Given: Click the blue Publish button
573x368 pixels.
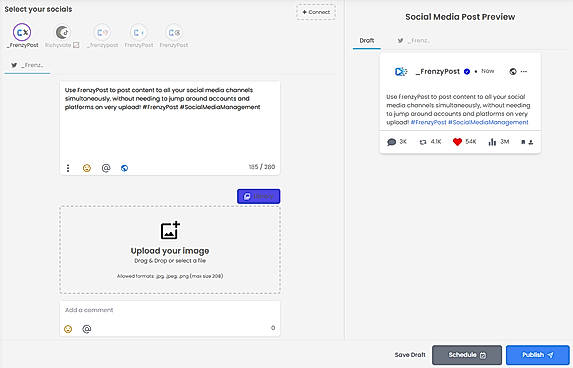Looking at the screenshot, I should 538,355.
